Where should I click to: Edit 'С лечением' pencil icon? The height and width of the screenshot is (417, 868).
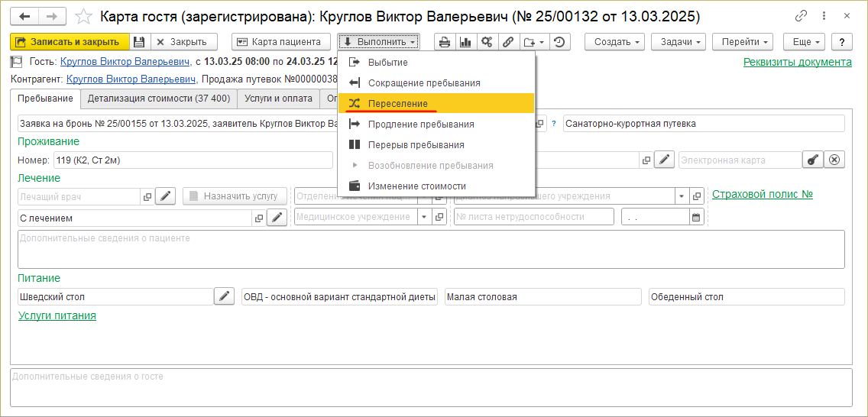pyautogui.click(x=277, y=218)
